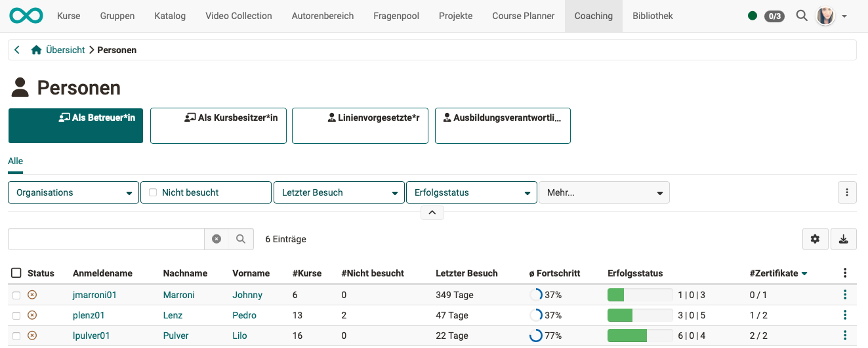Click the back arrow in breadcrumb

pos(17,50)
